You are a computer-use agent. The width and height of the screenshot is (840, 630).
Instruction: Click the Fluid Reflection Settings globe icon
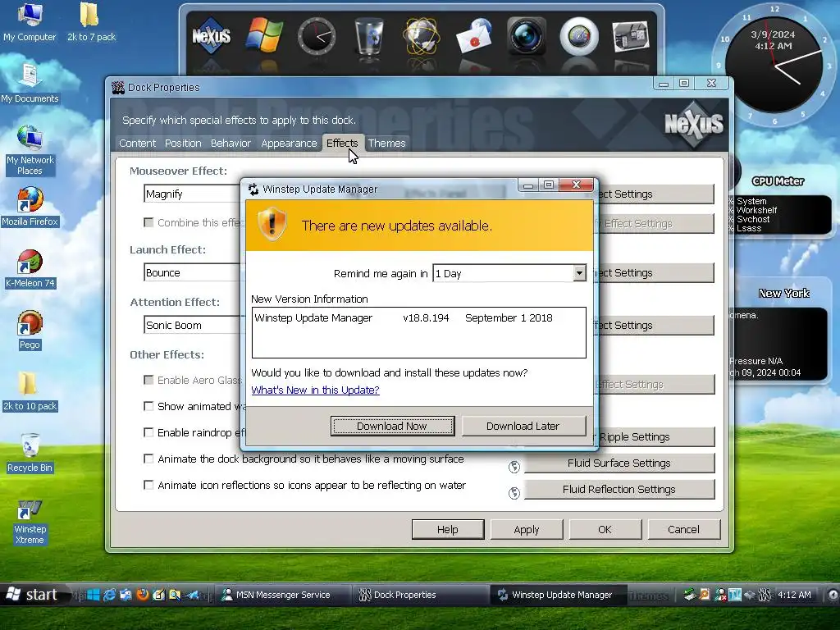514,493
